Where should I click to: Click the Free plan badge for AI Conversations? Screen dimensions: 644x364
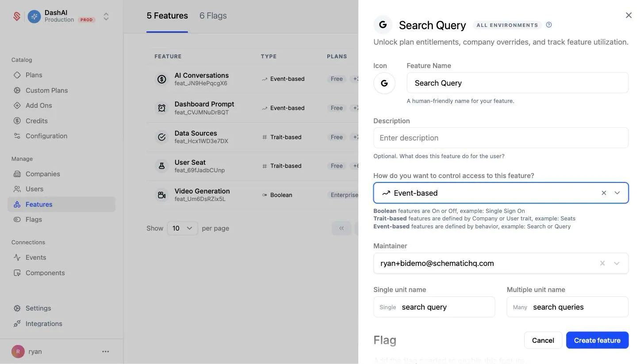(x=337, y=79)
